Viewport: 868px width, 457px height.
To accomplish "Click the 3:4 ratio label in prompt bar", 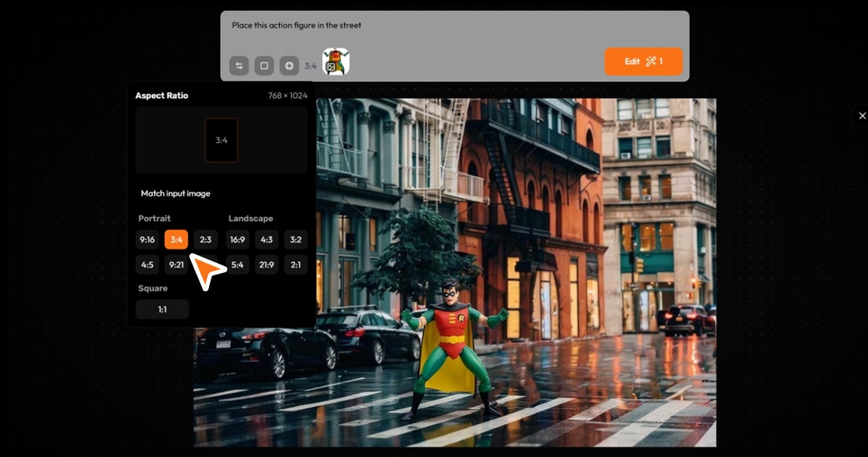I will (x=311, y=66).
